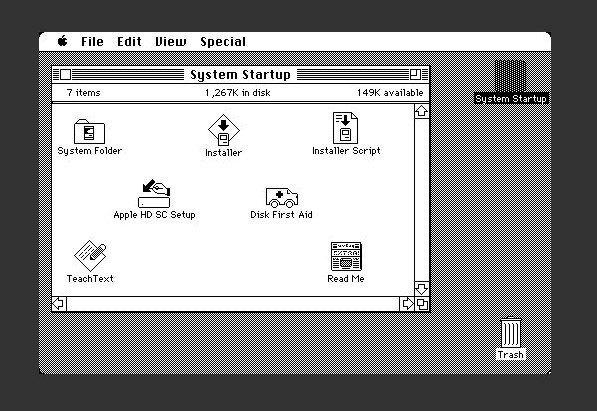
Task: Click the 'Installer' label under diamond icon
Action: [223, 153]
